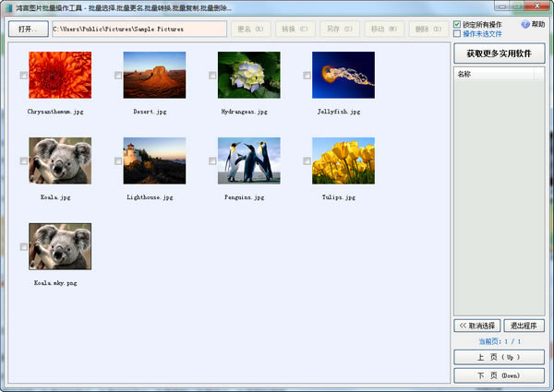Image resolution: width=554 pixels, height=392 pixels.
Task: Pick the Koala.mky.png thumbnail
Action: [x=60, y=246]
